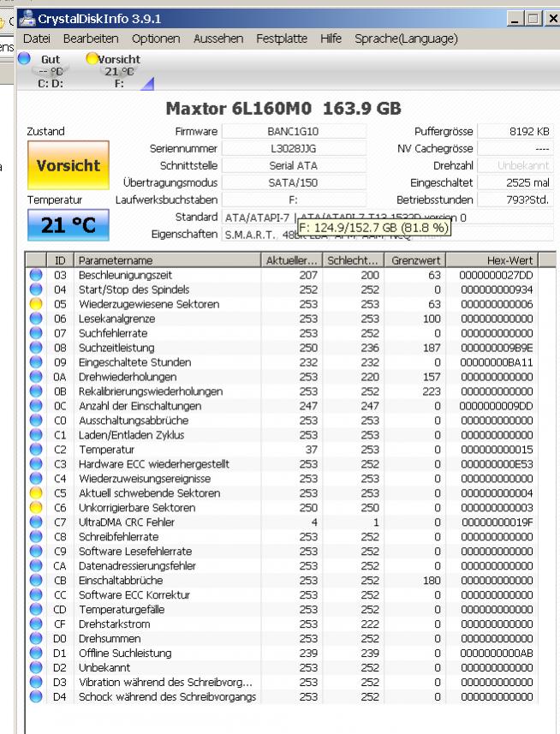Click yellow warning orb for Unkorrigierbare Sektoren
This screenshot has height=734, width=560.
[36, 507]
